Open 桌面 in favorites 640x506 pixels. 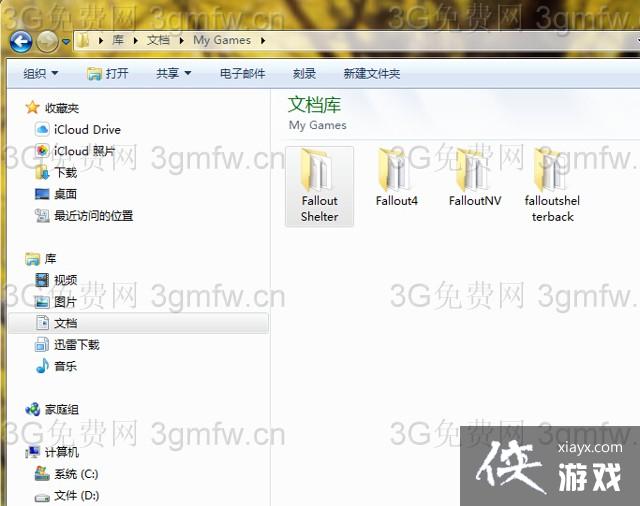65,194
